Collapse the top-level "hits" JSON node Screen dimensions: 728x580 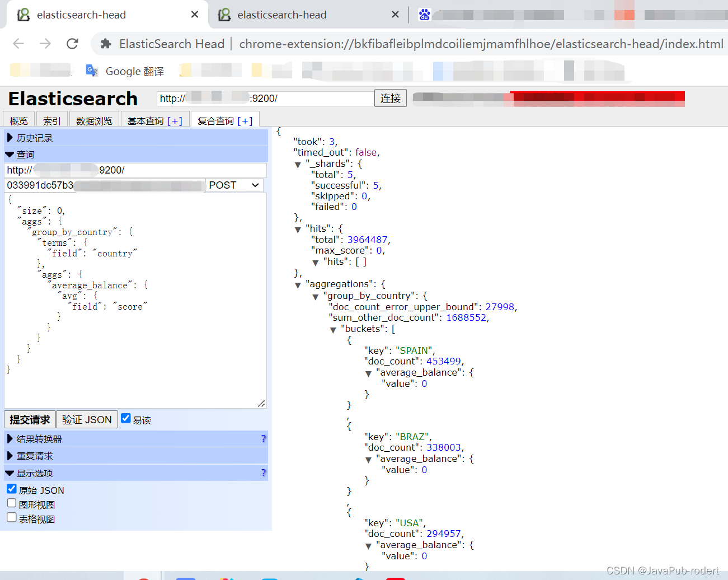click(x=298, y=230)
